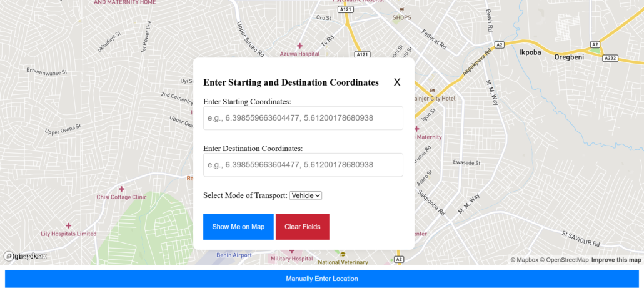Click the Manually Enter Location bar
Screen dimensions: 644x291
[x=322, y=279]
